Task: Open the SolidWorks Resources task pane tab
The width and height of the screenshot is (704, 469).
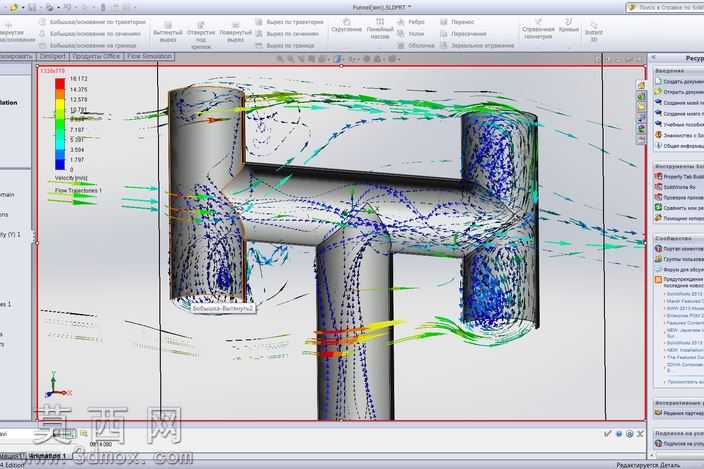Action: coord(642,85)
